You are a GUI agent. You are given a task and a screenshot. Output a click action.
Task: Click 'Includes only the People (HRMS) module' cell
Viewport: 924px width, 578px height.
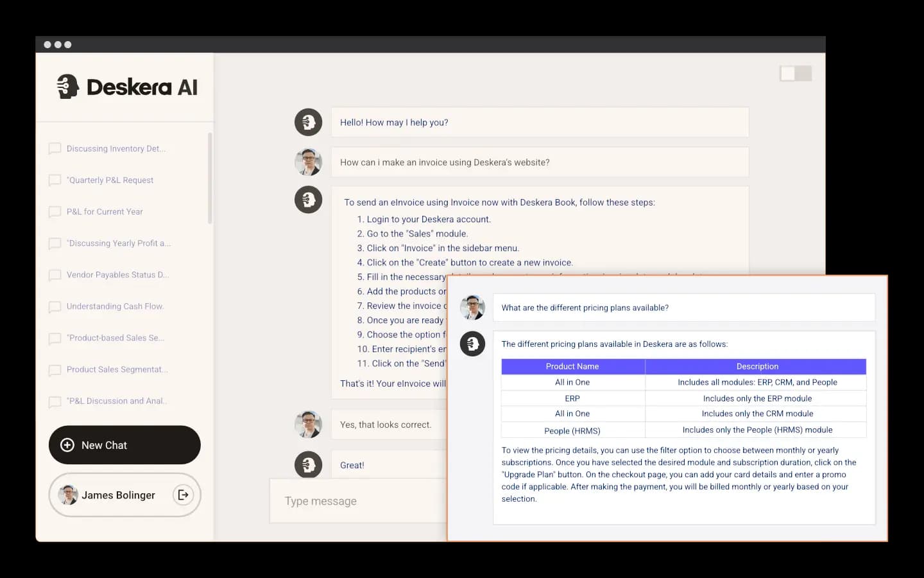pyautogui.click(x=757, y=430)
